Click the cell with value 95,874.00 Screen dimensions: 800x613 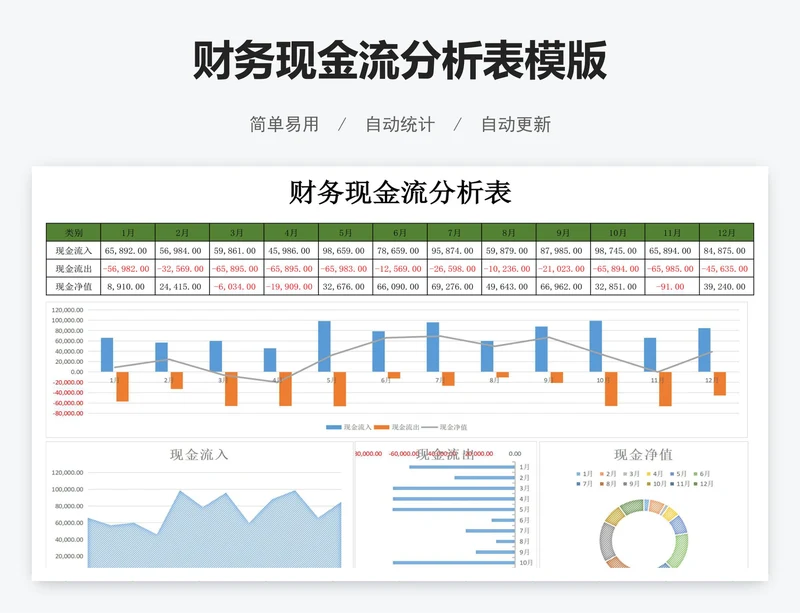click(x=455, y=251)
